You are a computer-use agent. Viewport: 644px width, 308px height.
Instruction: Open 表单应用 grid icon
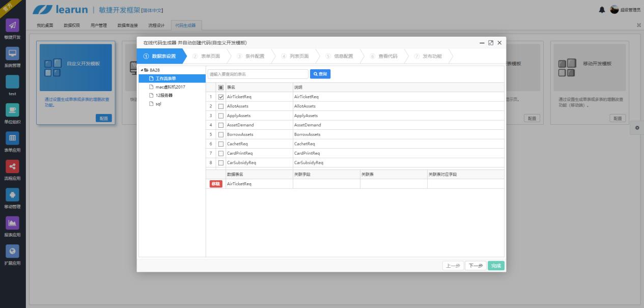[13, 138]
